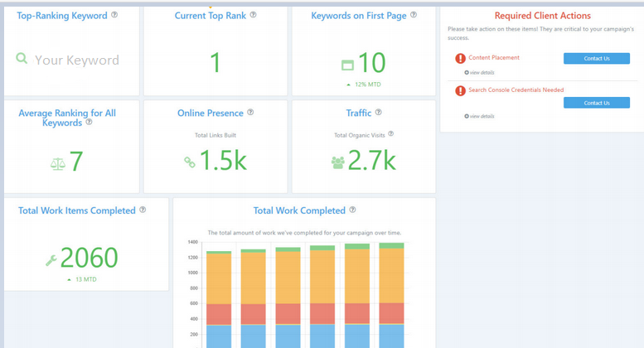The width and height of the screenshot is (644, 348).
Task: Click help icon next to Total Organic Visits
Action: click(x=391, y=134)
